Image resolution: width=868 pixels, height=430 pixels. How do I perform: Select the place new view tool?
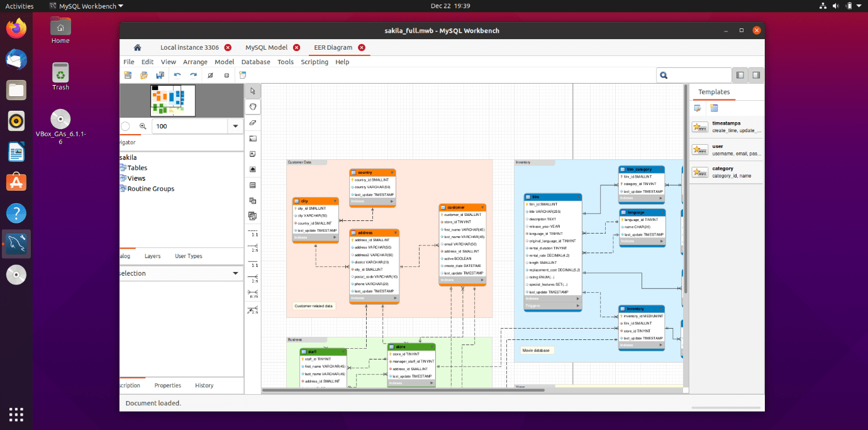(253, 201)
